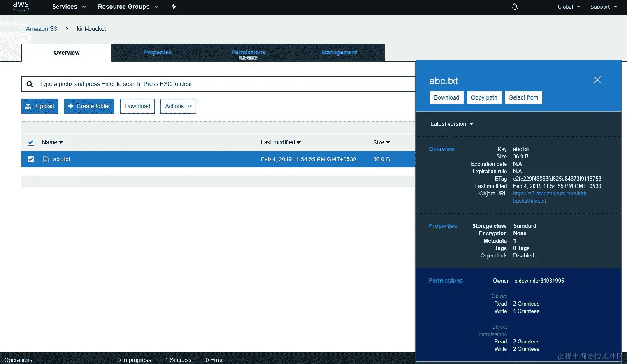This screenshot has height=364, width=627.
Task: Open the Support dropdown
Action: coord(604,7)
